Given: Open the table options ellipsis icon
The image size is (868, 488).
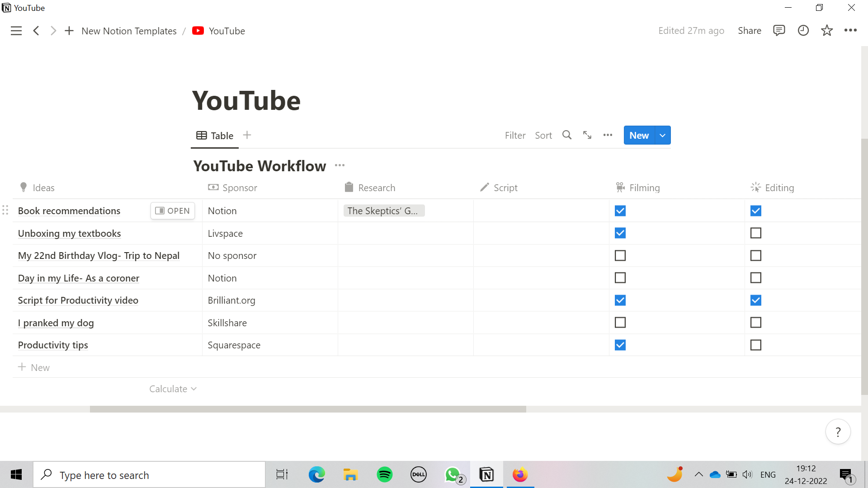Looking at the screenshot, I should pos(607,135).
